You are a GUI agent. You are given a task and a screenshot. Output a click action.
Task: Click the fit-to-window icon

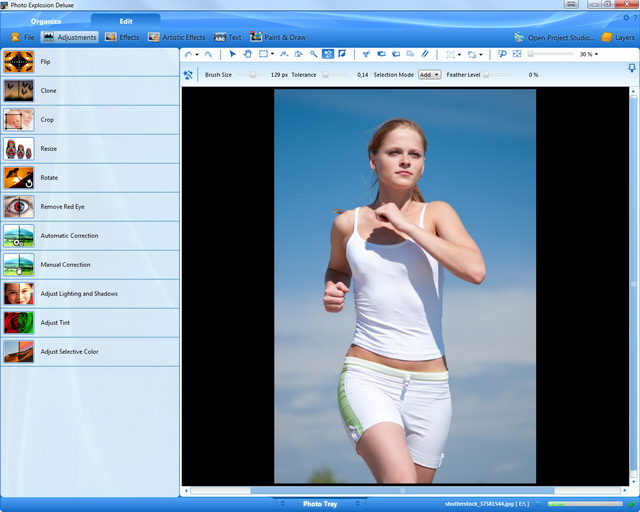(517, 54)
